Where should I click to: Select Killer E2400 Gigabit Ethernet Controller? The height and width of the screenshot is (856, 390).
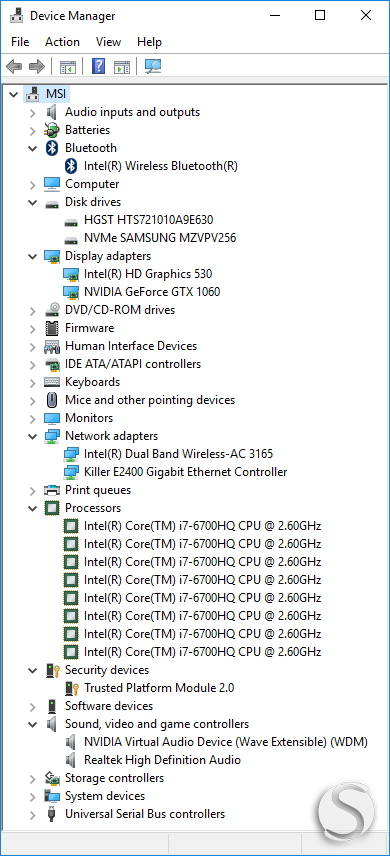(186, 472)
